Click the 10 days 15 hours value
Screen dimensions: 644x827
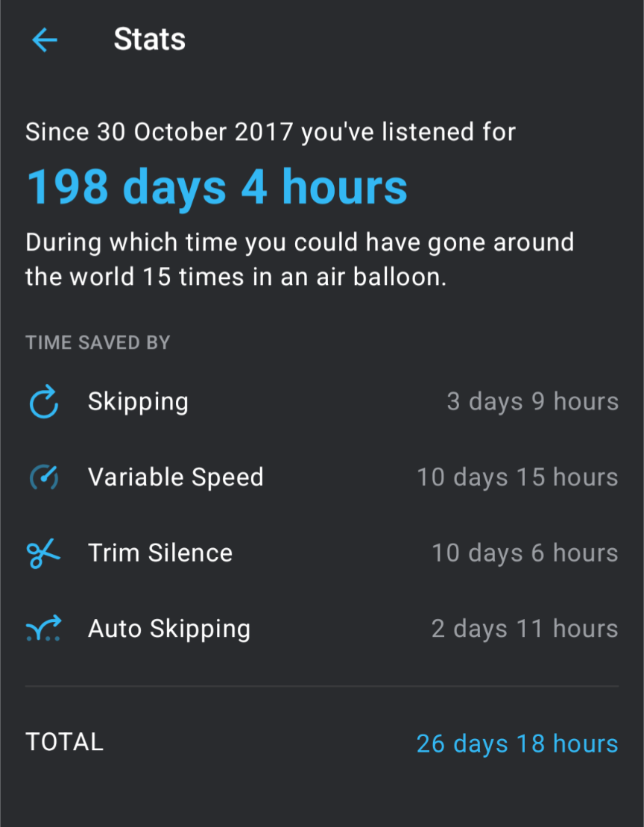click(x=517, y=477)
